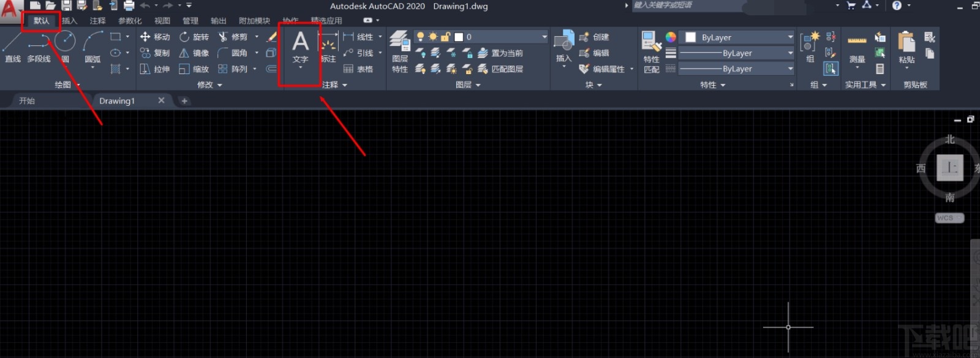The image size is (980, 358).
Task: Activate the Rotate (旋转) command
Action: click(194, 37)
